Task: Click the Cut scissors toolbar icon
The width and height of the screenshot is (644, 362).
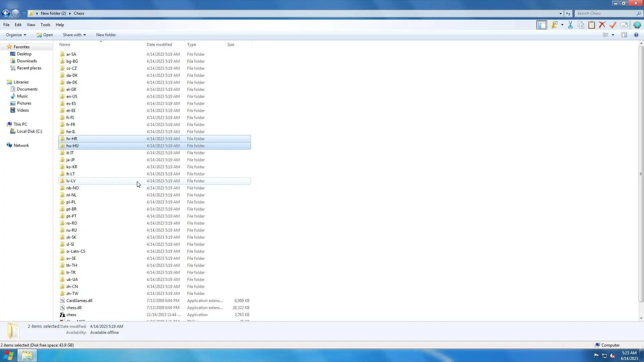Action: coord(570,25)
